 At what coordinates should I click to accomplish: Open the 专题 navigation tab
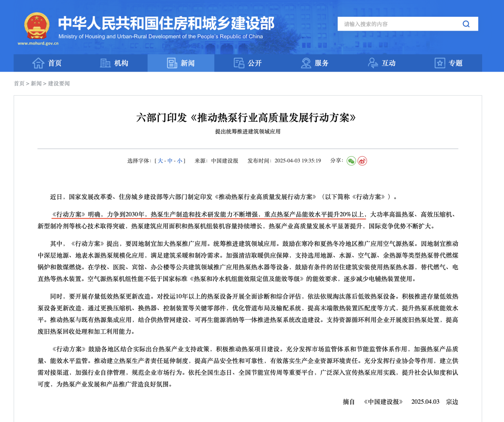tap(449, 63)
